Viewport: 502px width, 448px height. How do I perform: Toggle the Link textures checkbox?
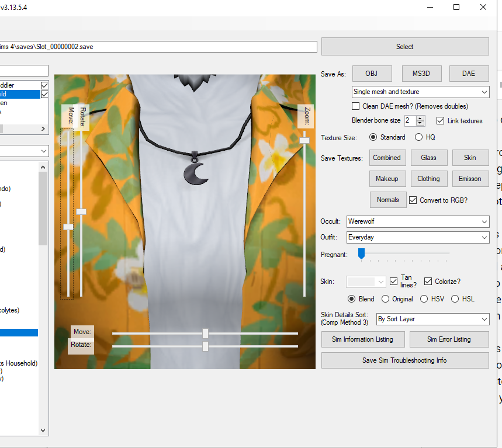[441, 121]
